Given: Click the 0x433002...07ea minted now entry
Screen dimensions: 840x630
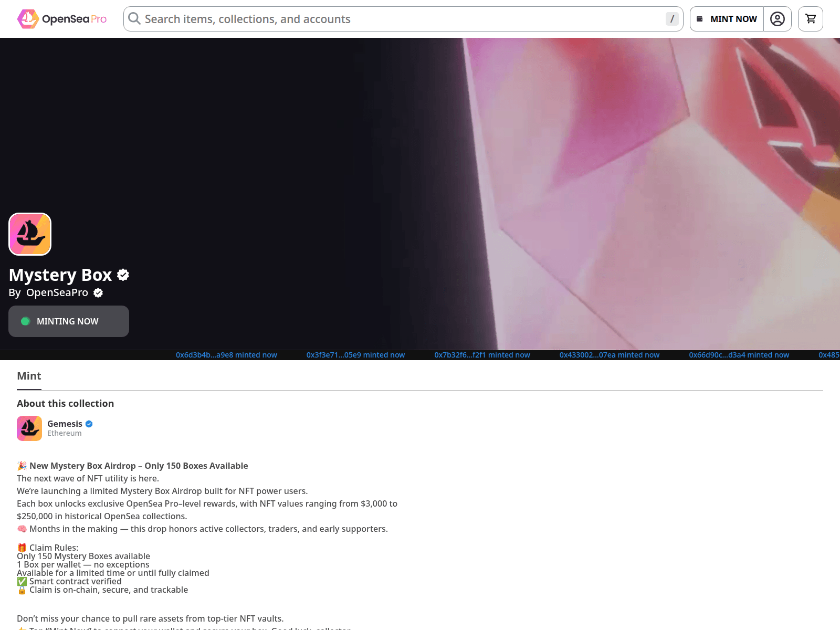Looking at the screenshot, I should 610,355.
